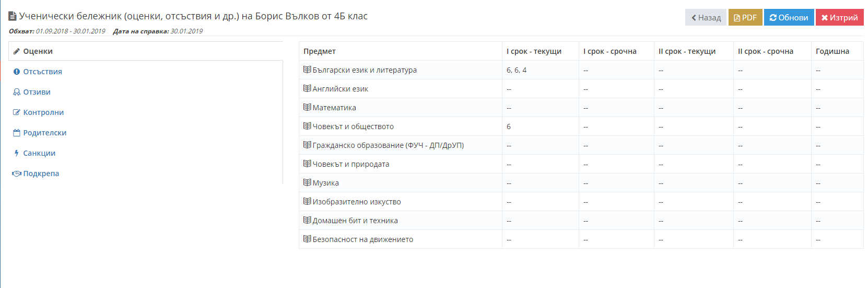Go back with the Назад button
Image resolution: width=868 pixels, height=288 pixels.
[x=706, y=17]
